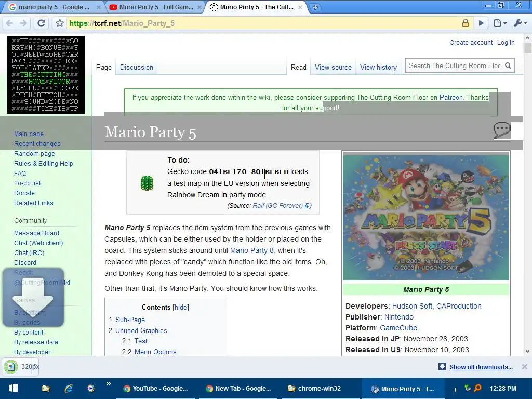Open Main page sidebar link
Viewport: 532px width, 399px height.
[x=29, y=134]
